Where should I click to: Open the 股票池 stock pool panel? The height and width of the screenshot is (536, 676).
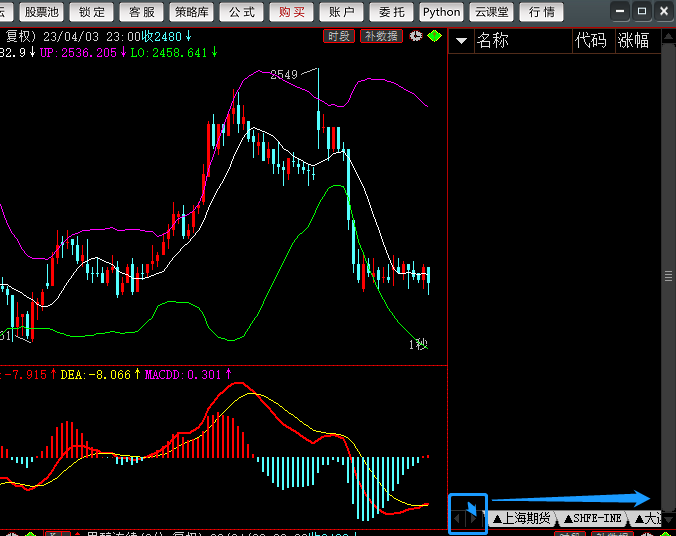pos(41,12)
